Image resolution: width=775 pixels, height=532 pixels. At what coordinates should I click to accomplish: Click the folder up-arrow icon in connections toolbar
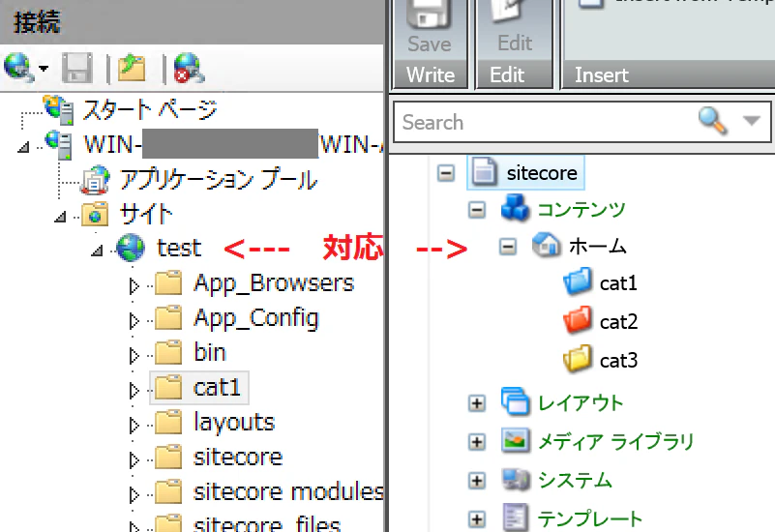coord(132,68)
